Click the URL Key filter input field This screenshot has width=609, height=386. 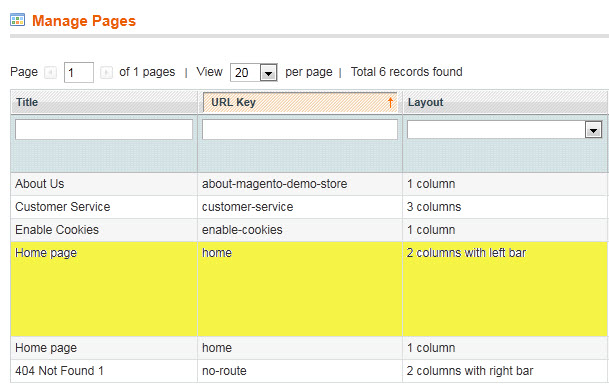click(x=300, y=129)
